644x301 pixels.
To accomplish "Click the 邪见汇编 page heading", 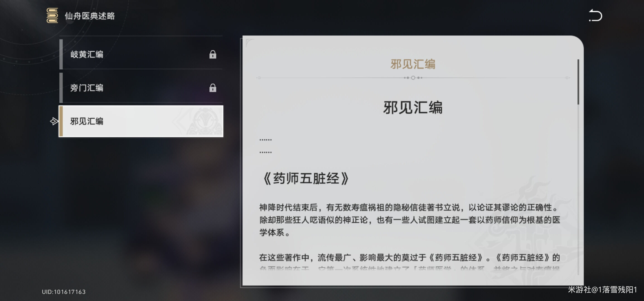I will pos(413,108).
